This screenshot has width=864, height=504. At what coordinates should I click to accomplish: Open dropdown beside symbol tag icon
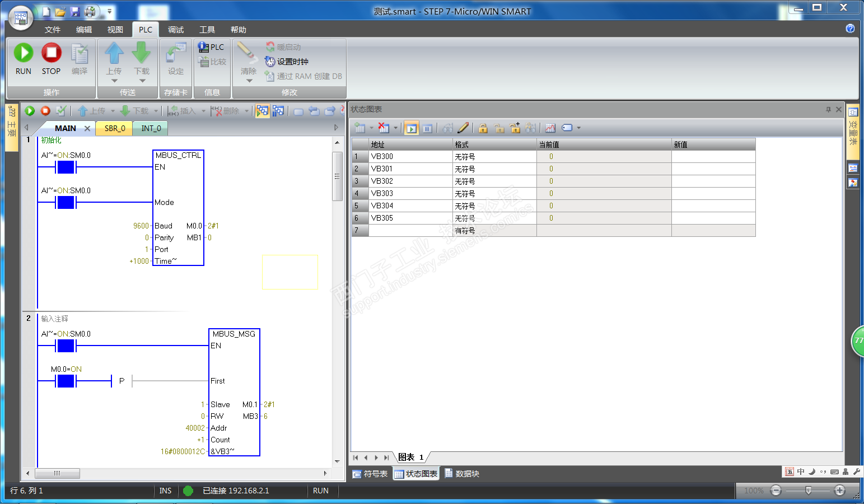[x=578, y=128]
